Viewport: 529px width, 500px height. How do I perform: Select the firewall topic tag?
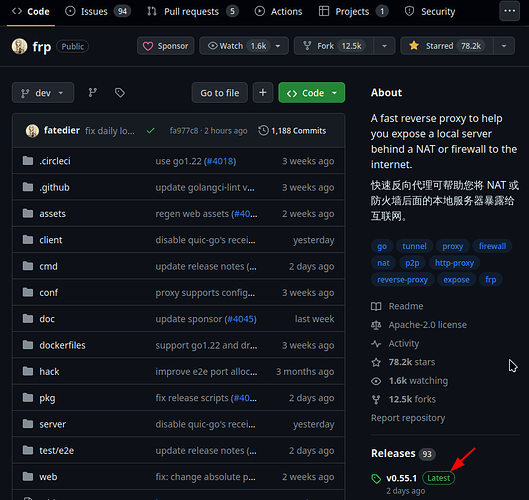click(x=492, y=246)
